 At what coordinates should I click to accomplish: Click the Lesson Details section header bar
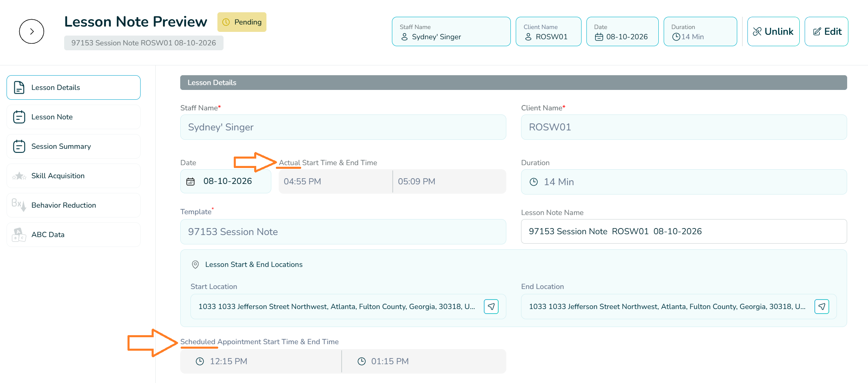(x=514, y=83)
